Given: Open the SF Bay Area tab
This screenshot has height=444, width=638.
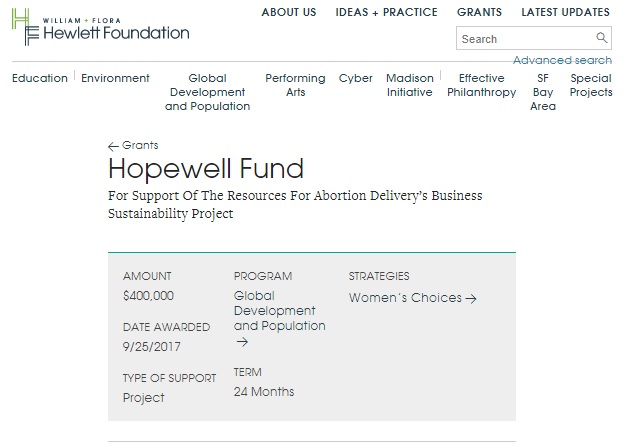Looking at the screenshot, I should tap(543, 92).
